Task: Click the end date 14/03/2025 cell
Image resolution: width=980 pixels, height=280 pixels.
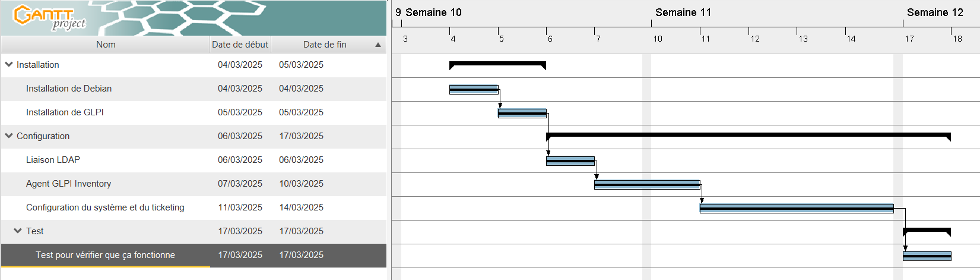Action: pos(301,207)
